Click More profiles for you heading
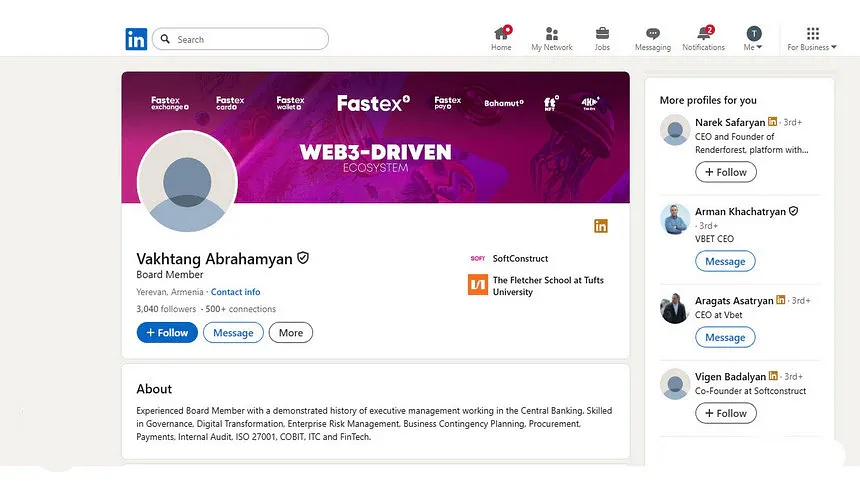Screen dimensions: 860x484 click(708, 100)
